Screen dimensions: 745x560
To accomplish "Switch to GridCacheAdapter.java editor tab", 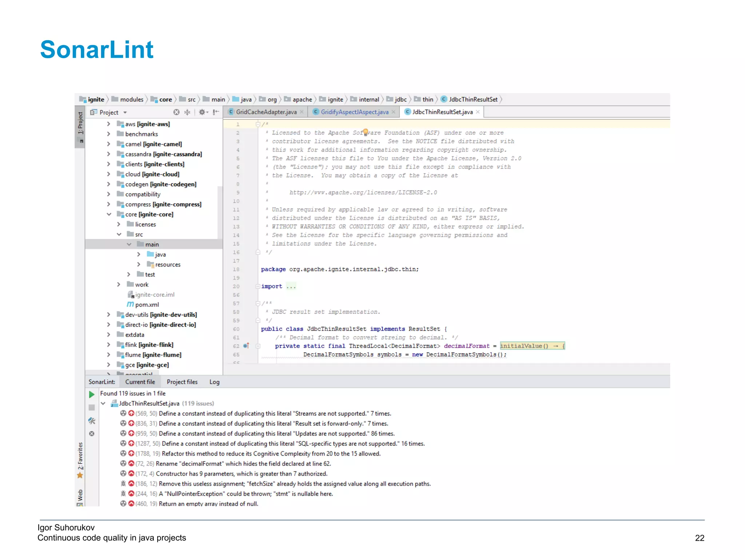I will [266, 112].
